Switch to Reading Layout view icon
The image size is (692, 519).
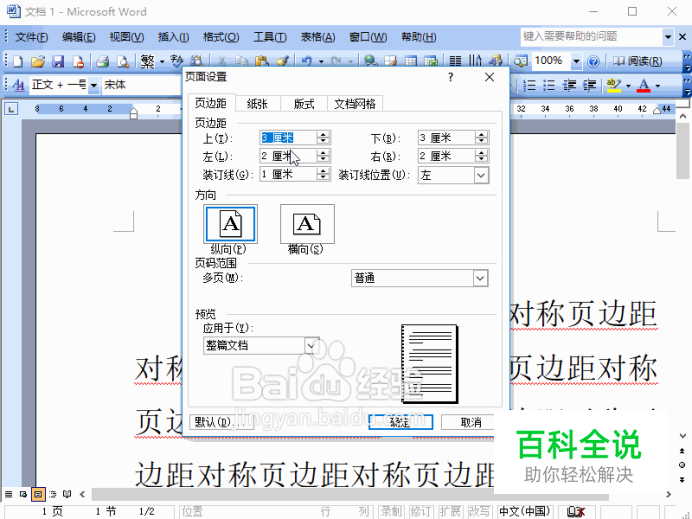67,494
